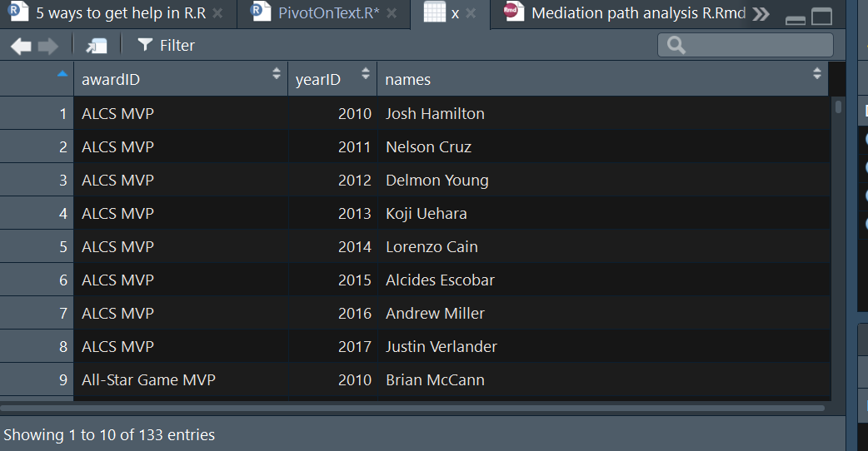
Task: Sort by yearID column arrows
Action: [365, 75]
